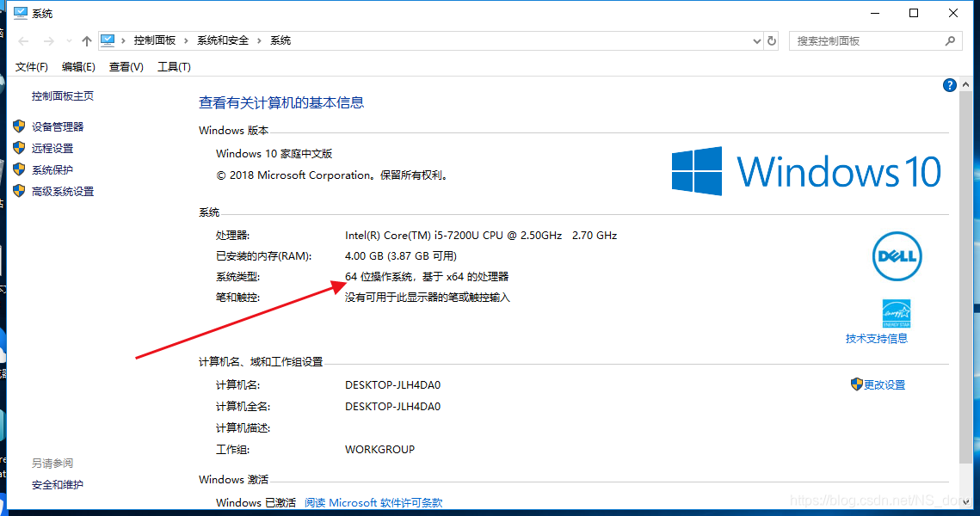The width and height of the screenshot is (980, 516).
Task: Click 计算机全名 value DESKTOP-JLH4DA0
Action: pyautogui.click(x=392, y=407)
